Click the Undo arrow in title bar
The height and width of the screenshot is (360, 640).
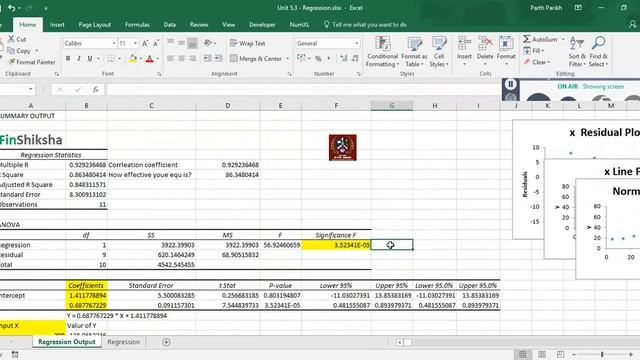[11, 8]
